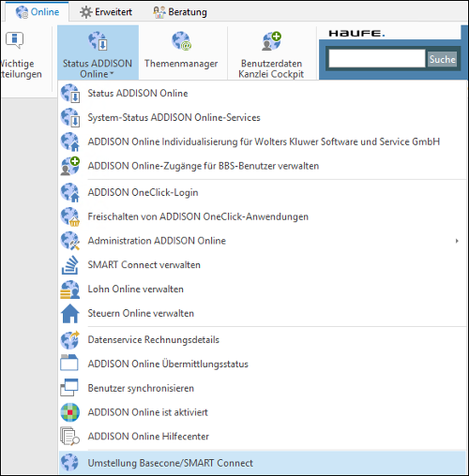Expand Administration ADDISON Online submenu arrow
Screen dimensions: 469x476
[457, 241]
